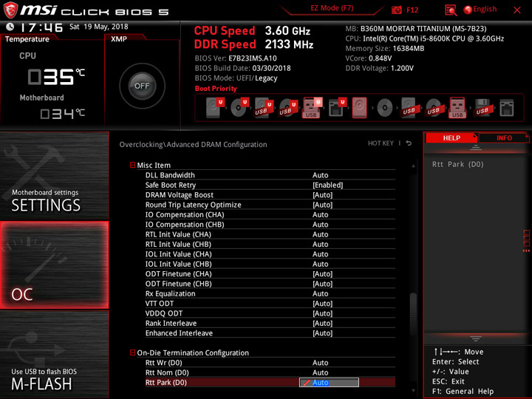Click the HOT KEY button
Viewport: 532px width, 399px height.
tap(381, 143)
